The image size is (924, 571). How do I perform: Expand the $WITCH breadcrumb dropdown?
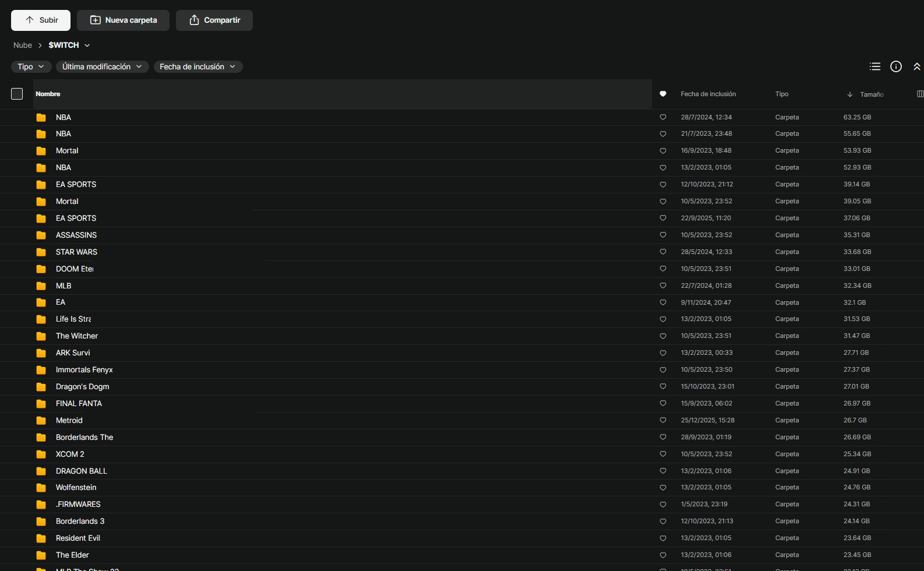(87, 45)
